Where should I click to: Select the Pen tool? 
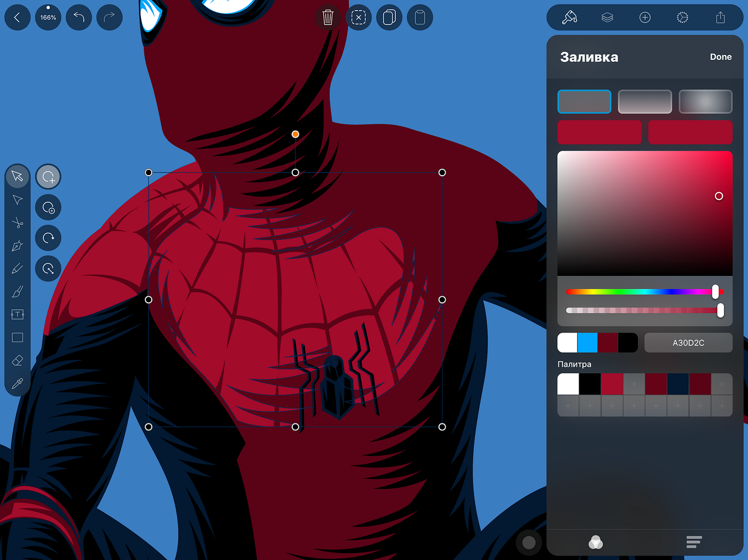pos(18,246)
